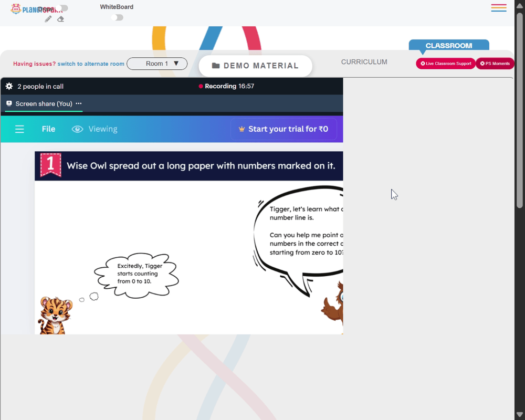Click the screen share icon on tab
The width and height of the screenshot is (525, 420).
click(9, 103)
